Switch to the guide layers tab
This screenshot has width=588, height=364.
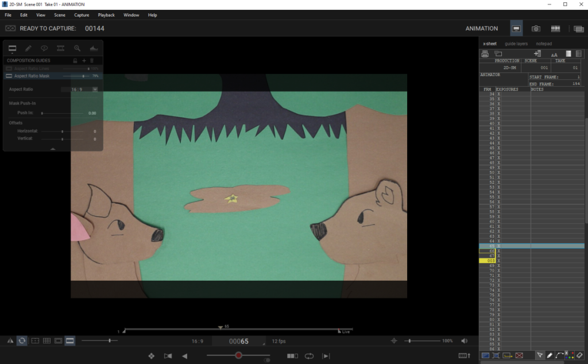coord(516,44)
